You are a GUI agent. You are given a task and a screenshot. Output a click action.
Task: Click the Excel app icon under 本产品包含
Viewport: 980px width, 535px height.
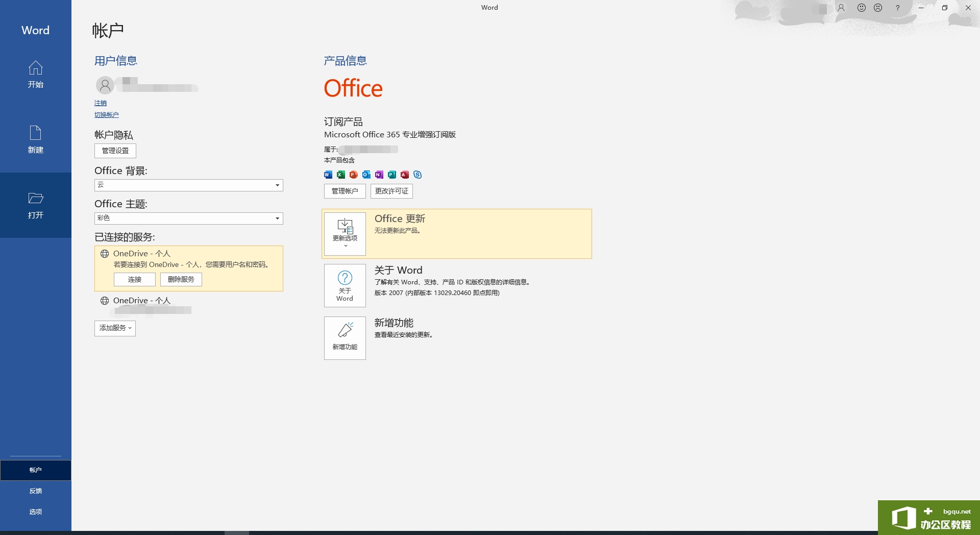(x=341, y=175)
